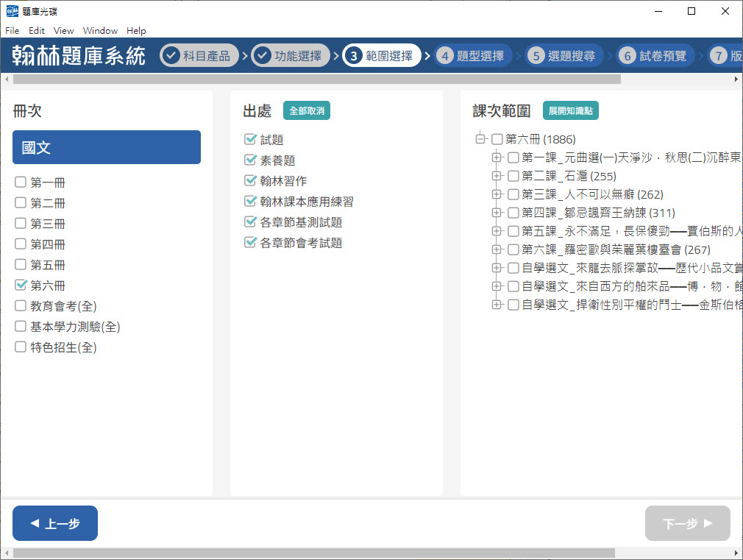
Task: Uncheck the 第六冊 checkbox
Action: [x=21, y=285]
